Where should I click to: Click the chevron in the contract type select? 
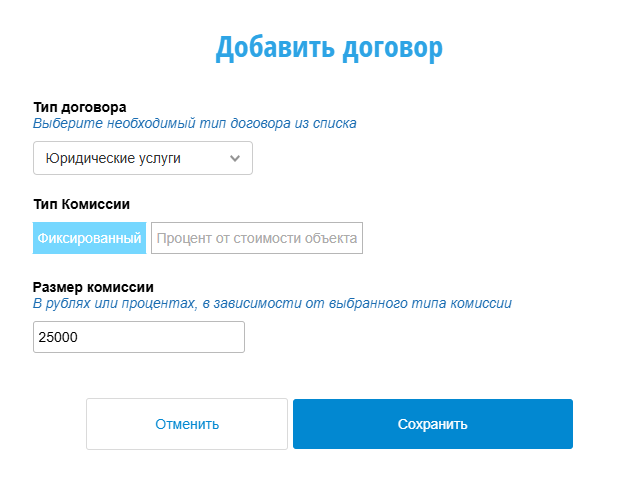click(x=235, y=158)
